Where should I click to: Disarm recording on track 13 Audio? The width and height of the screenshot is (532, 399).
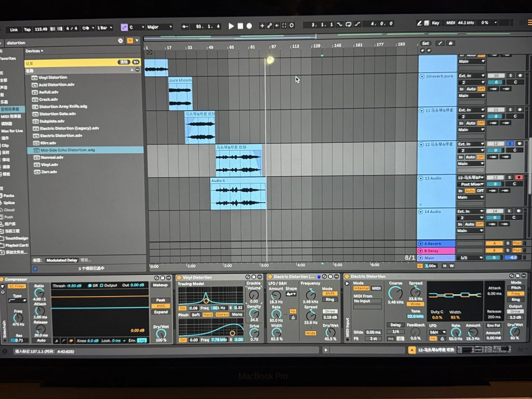518,178
